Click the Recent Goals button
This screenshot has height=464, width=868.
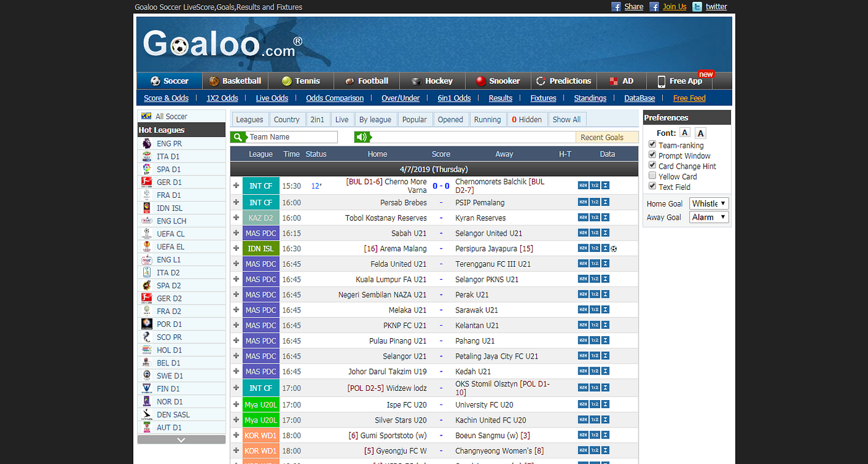tap(607, 137)
